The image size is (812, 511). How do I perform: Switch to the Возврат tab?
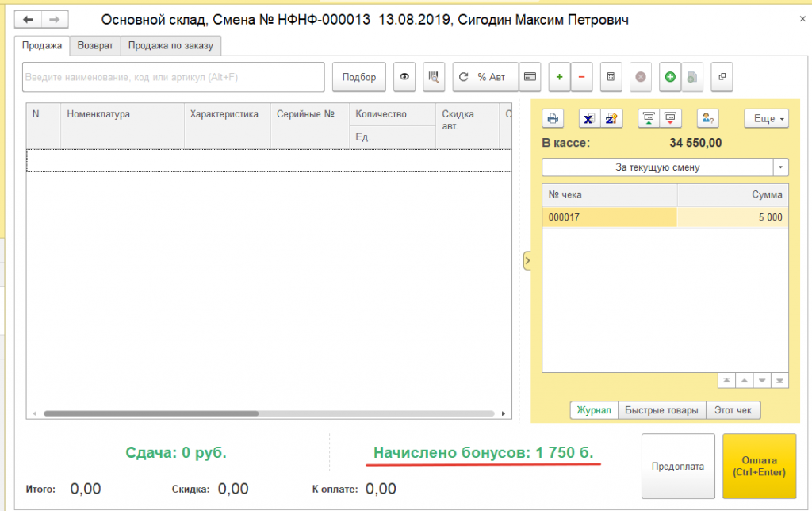[x=95, y=46]
